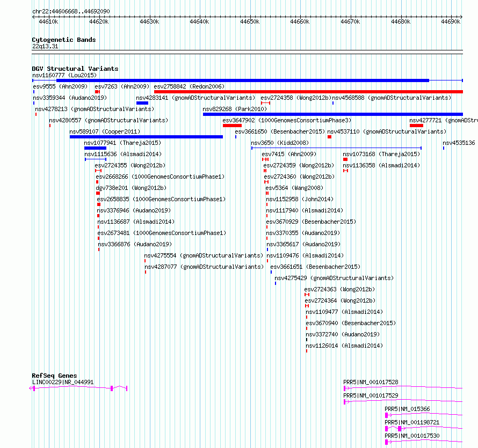Select nsv3359344 (Audano2019) label
The image size is (478, 448).
[70, 98]
